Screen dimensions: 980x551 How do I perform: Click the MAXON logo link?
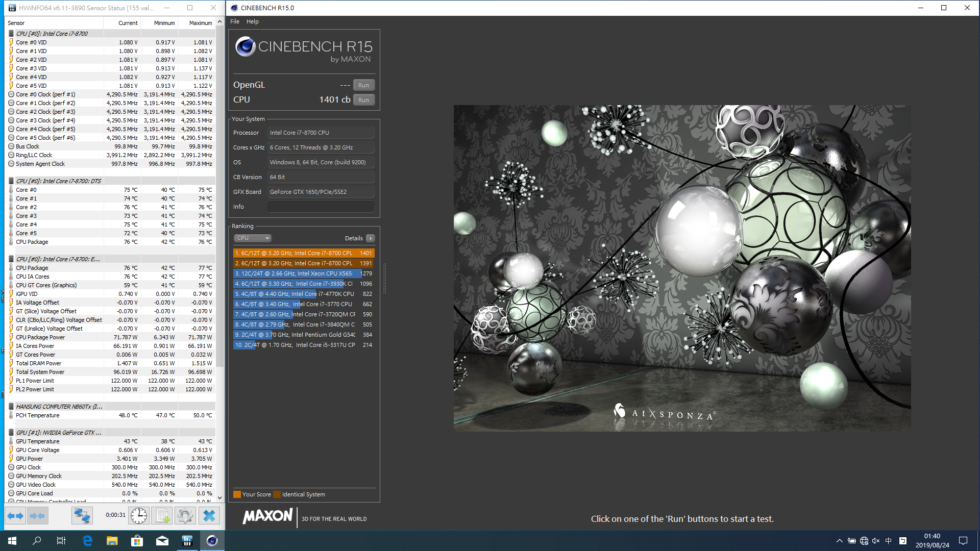(x=267, y=516)
